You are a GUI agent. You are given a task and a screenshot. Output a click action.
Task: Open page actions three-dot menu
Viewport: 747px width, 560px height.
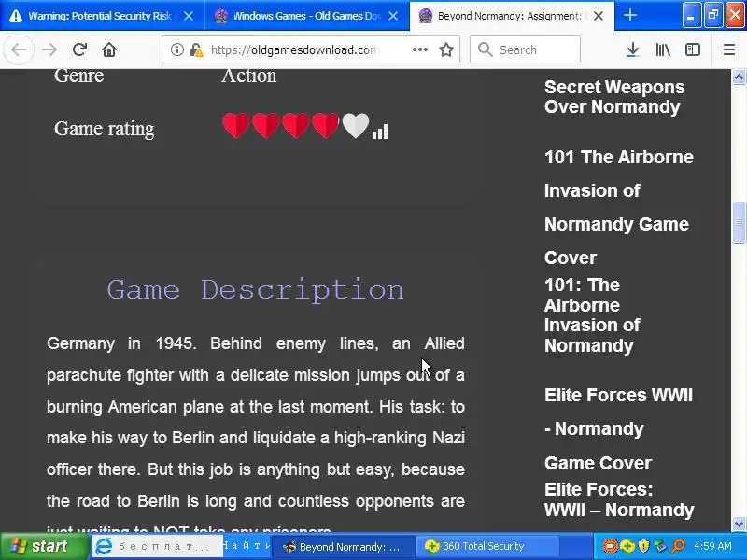(419, 49)
